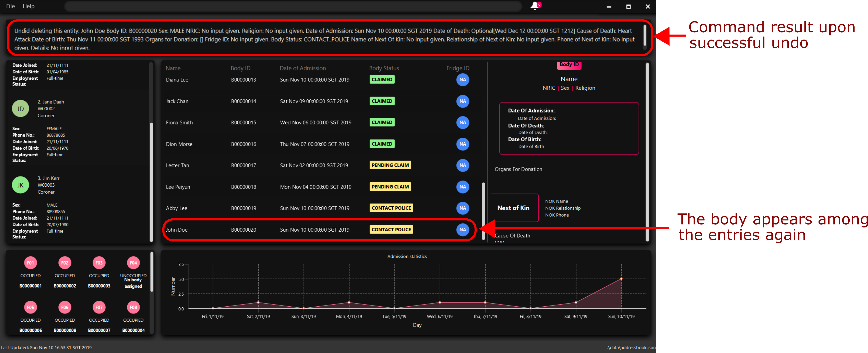Select fridge F03 circle icon

pos(99,263)
